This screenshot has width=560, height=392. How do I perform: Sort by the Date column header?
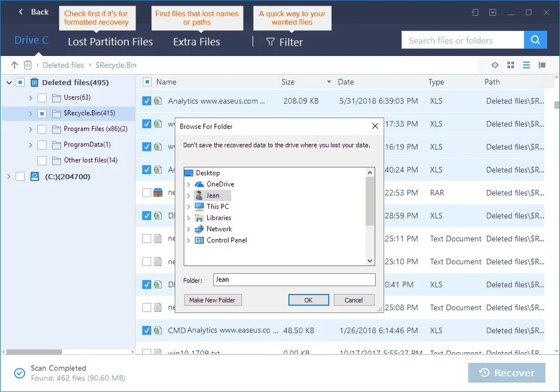pos(346,82)
